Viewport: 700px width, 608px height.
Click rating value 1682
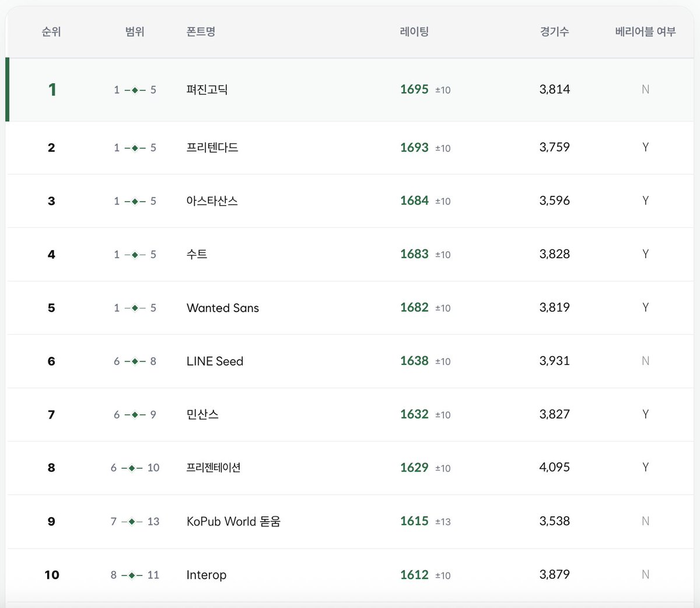point(414,307)
